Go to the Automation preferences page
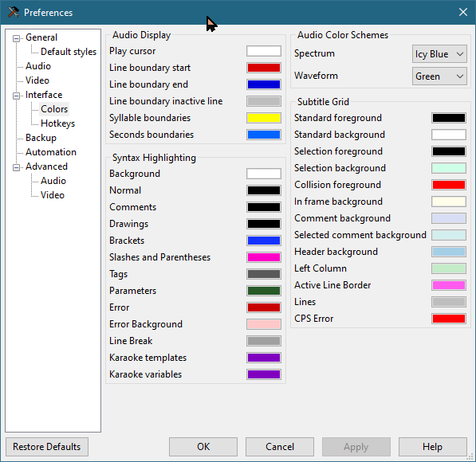 (x=51, y=152)
